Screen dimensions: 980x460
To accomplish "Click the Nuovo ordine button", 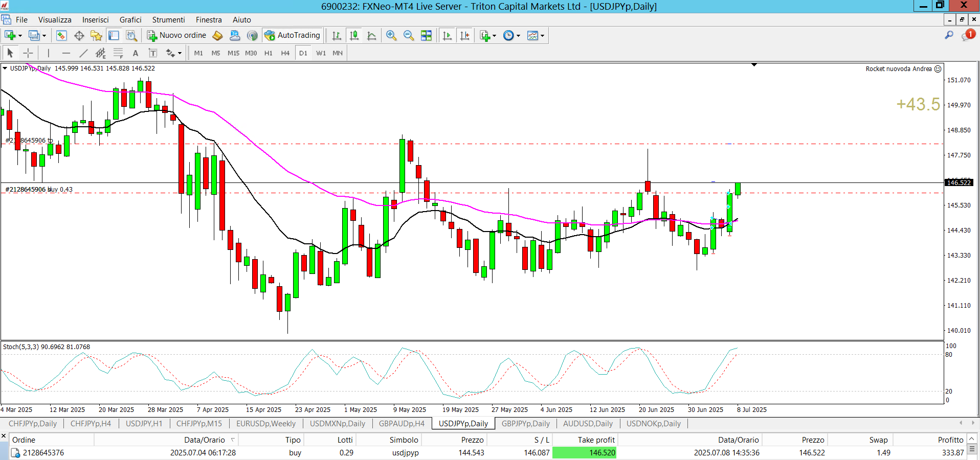I will tap(176, 35).
